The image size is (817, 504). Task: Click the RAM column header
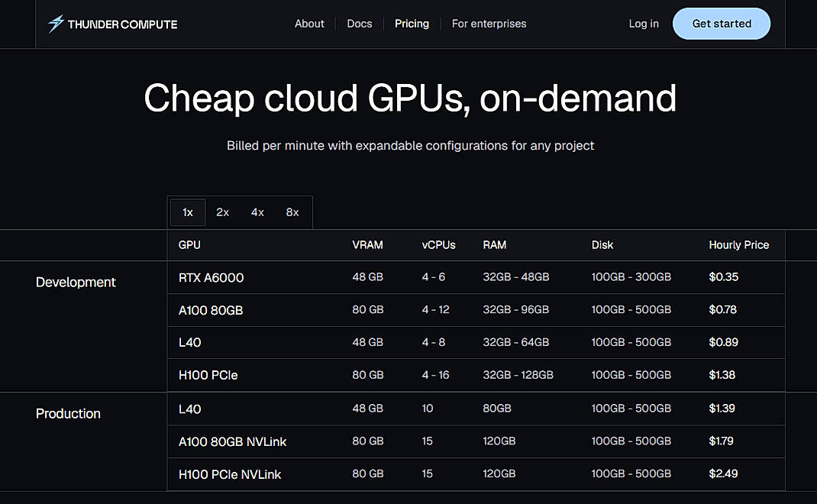coord(495,245)
